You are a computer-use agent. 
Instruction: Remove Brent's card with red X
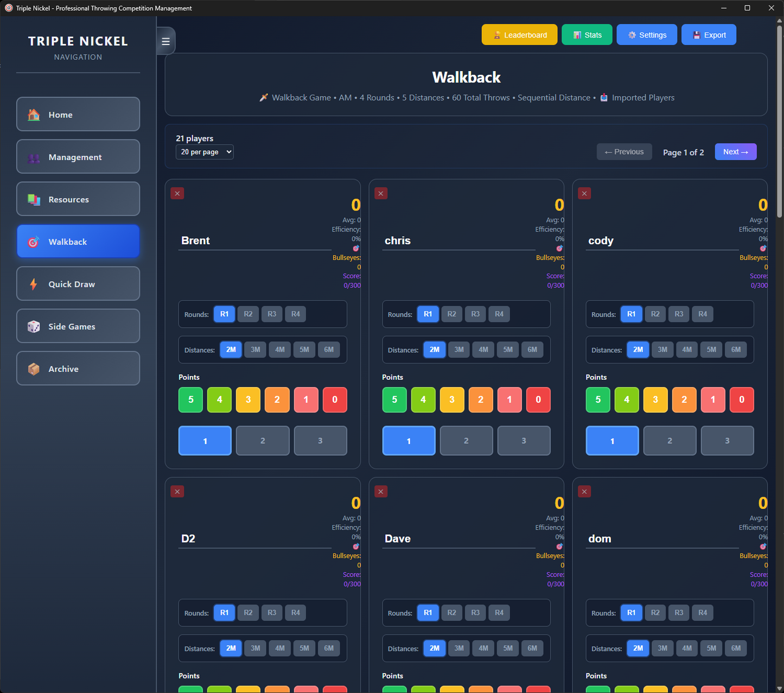pyautogui.click(x=177, y=194)
